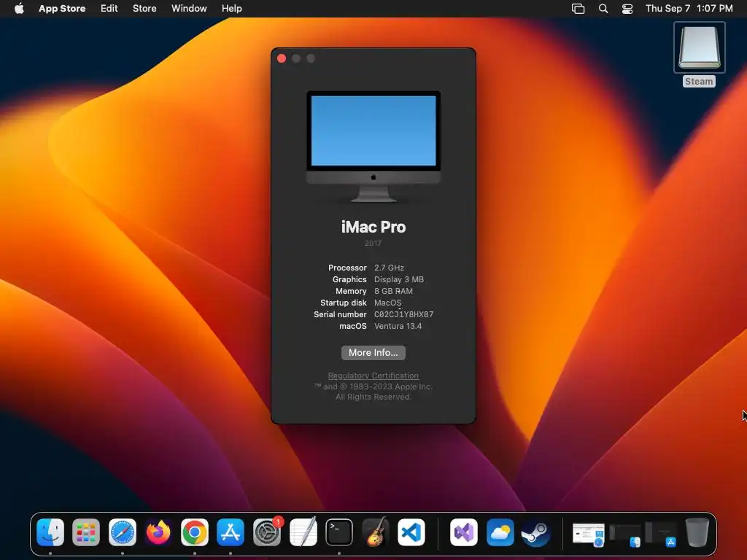Launch Firefox from the Dock
The height and width of the screenshot is (560, 747).
[x=158, y=532]
